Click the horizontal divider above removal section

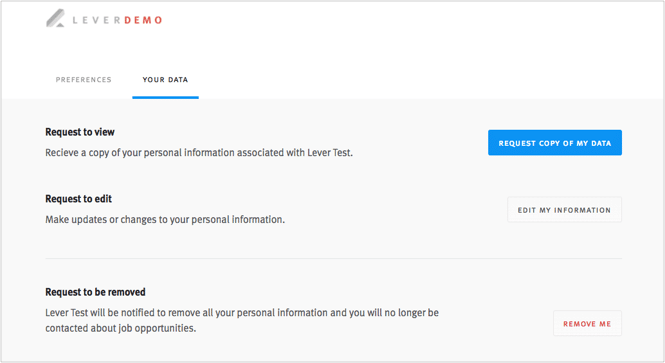coord(333,258)
